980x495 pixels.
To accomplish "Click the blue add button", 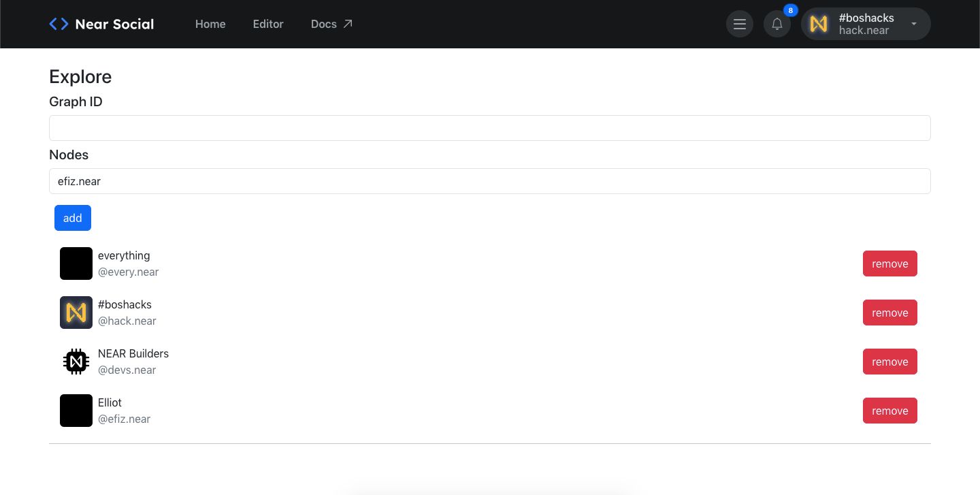I will (x=73, y=218).
